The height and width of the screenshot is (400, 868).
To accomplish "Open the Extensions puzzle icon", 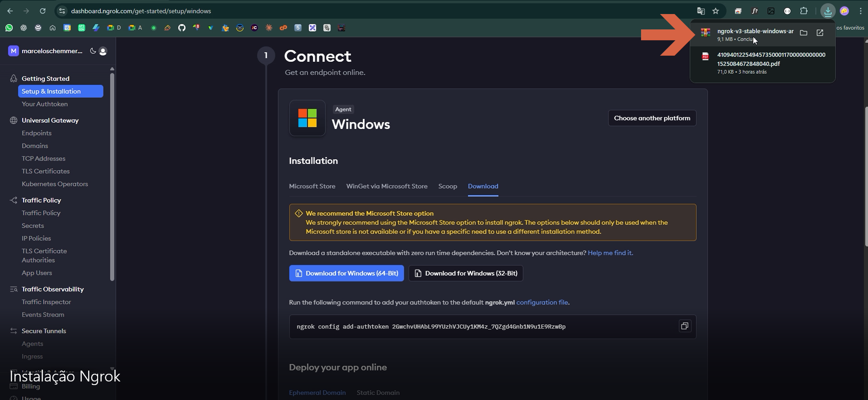I will [x=803, y=11].
